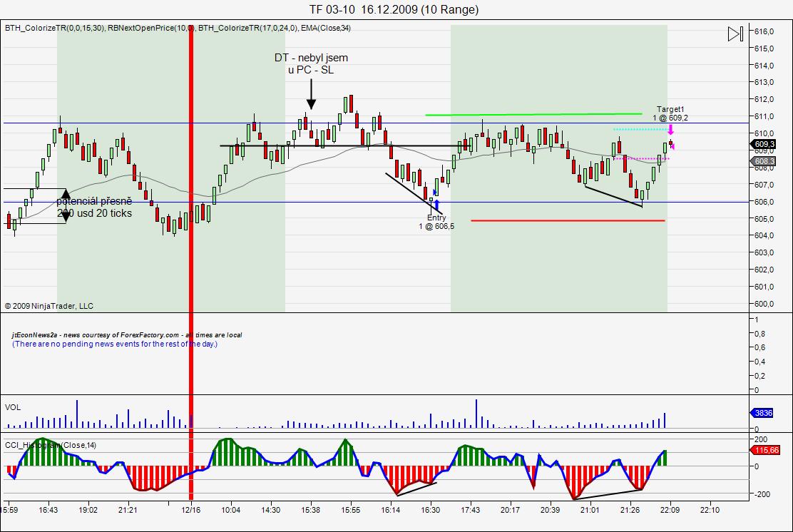The height and width of the screenshot is (532, 793).
Task: Click the 12/16 date label on time axis
Action: click(191, 510)
